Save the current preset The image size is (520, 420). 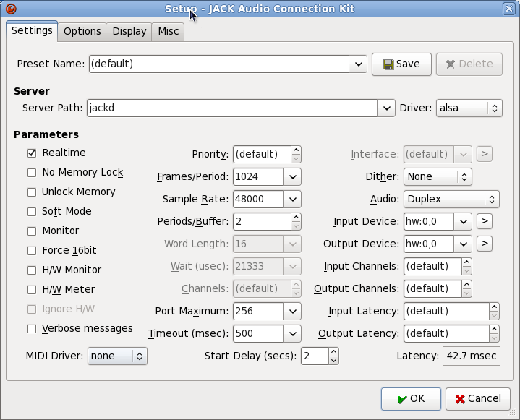401,64
